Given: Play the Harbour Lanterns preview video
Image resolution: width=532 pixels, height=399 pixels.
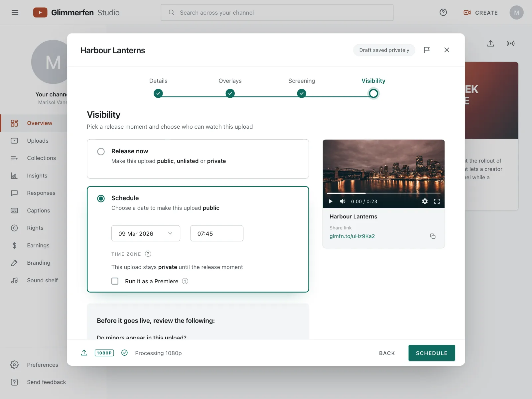Looking at the screenshot, I should [331, 201].
